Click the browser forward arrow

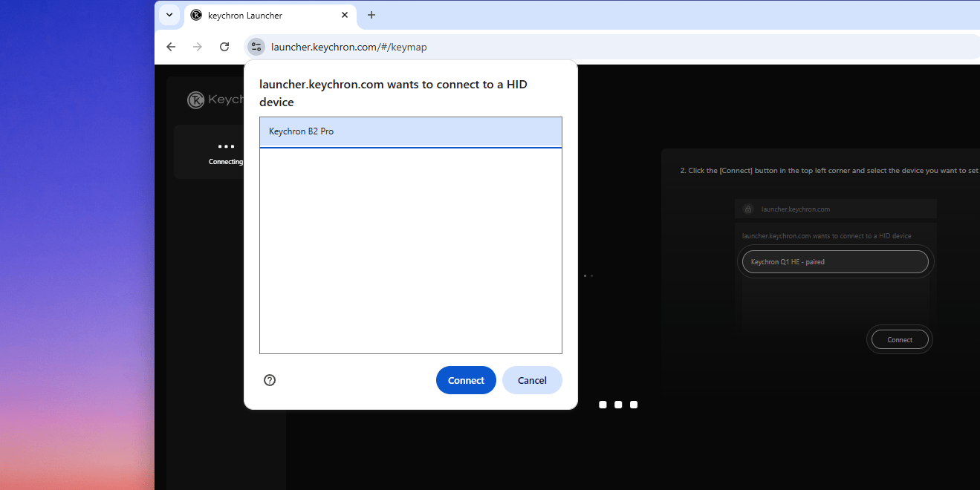198,47
